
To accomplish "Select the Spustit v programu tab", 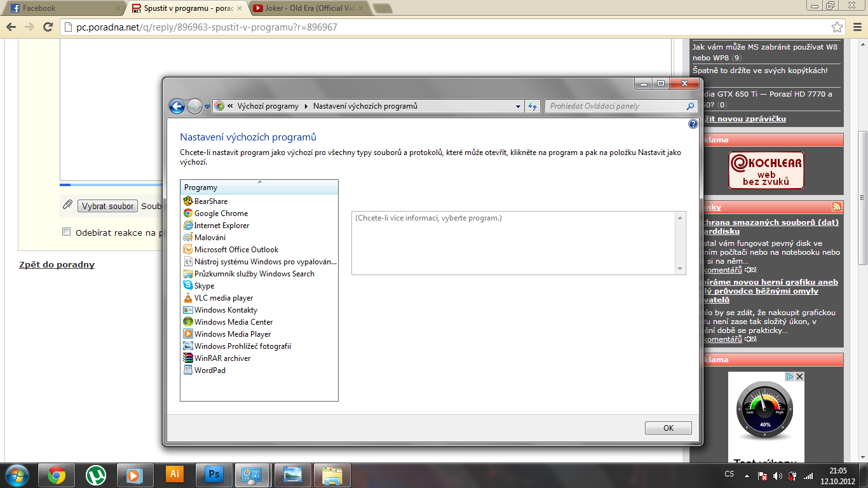I will click(x=186, y=8).
